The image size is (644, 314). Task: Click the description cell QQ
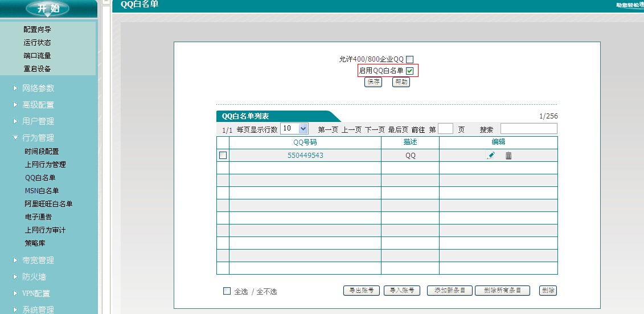411,156
